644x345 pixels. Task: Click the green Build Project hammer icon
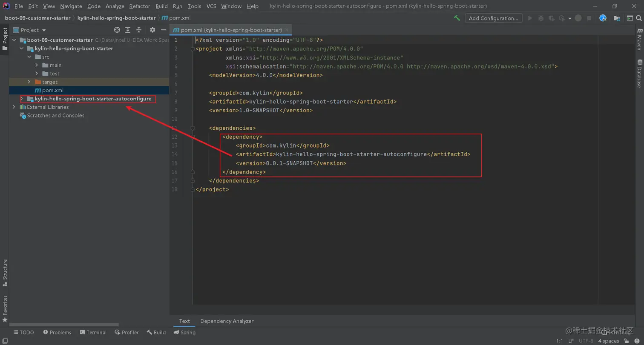click(457, 18)
